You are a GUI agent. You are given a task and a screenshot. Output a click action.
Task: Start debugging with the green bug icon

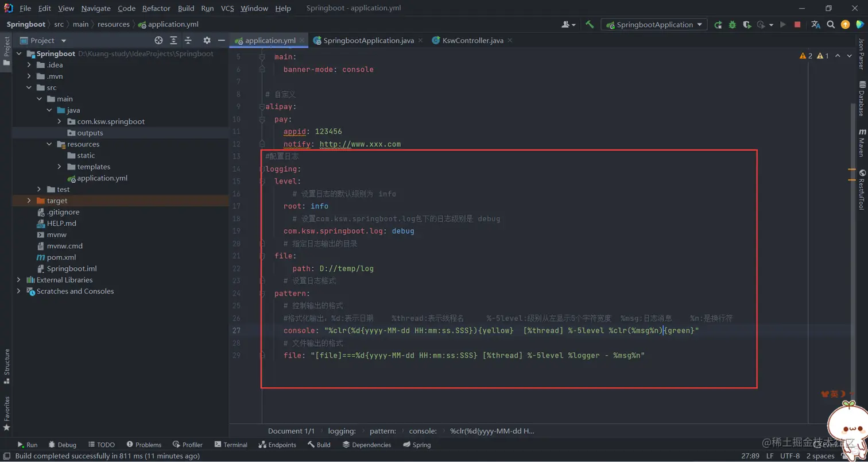click(x=733, y=25)
